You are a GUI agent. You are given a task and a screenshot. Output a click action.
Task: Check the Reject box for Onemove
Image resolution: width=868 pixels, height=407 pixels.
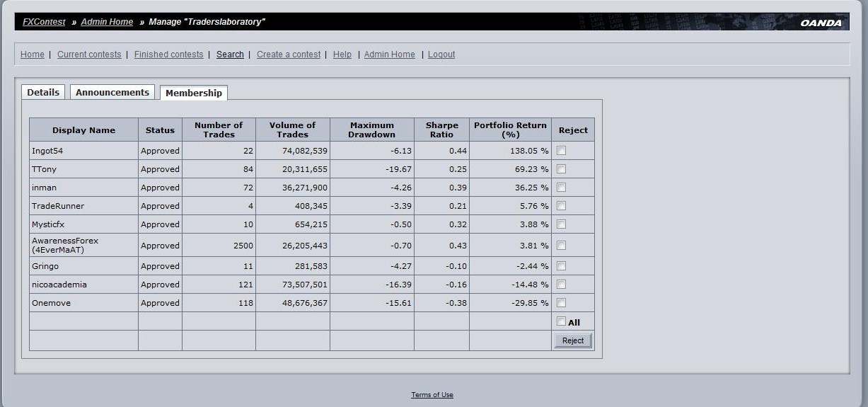tap(561, 302)
